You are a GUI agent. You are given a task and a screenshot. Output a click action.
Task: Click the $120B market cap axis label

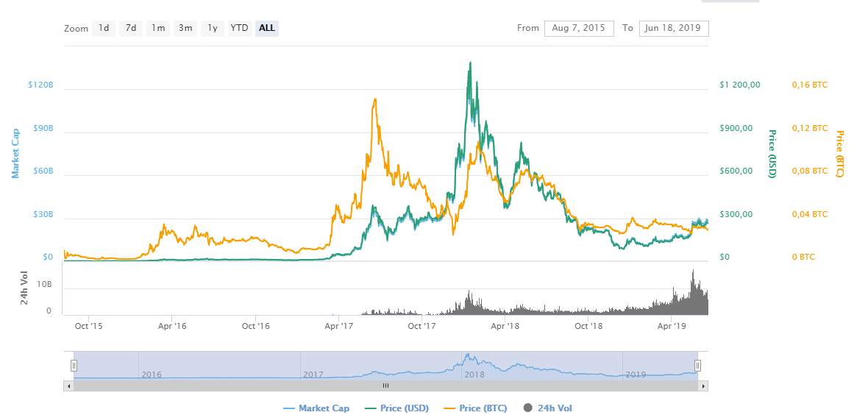pos(41,85)
